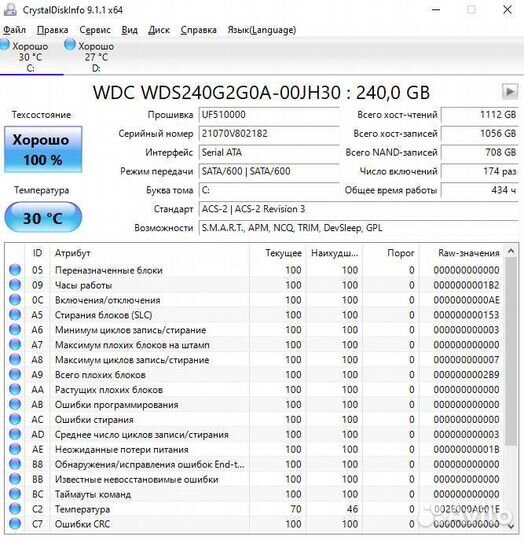This screenshot has height=540, width=524.
Task: Click the Порог column header
Action: click(x=391, y=253)
